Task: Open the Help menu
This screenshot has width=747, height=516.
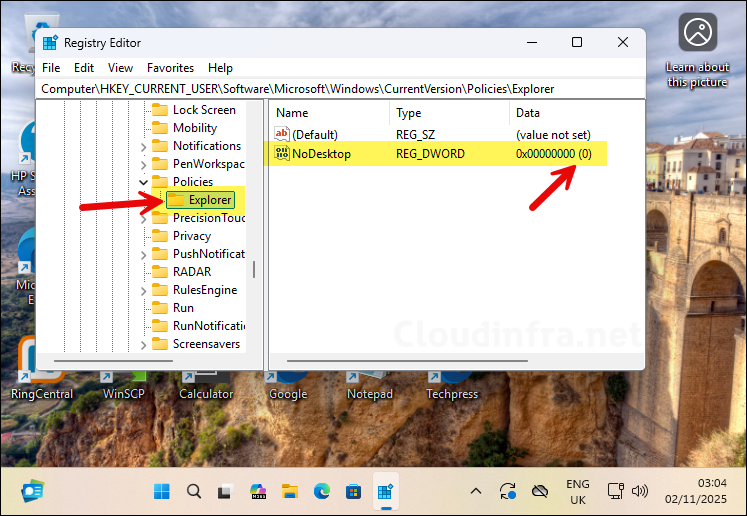Action: click(x=220, y=68)
